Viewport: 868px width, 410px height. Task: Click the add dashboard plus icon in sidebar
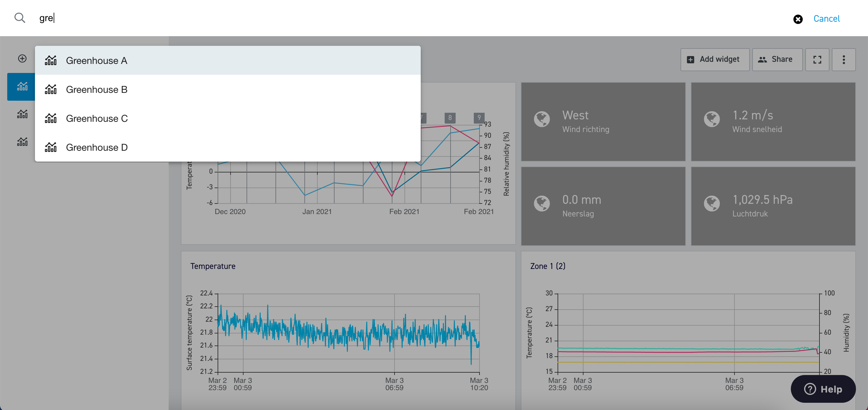22,58
